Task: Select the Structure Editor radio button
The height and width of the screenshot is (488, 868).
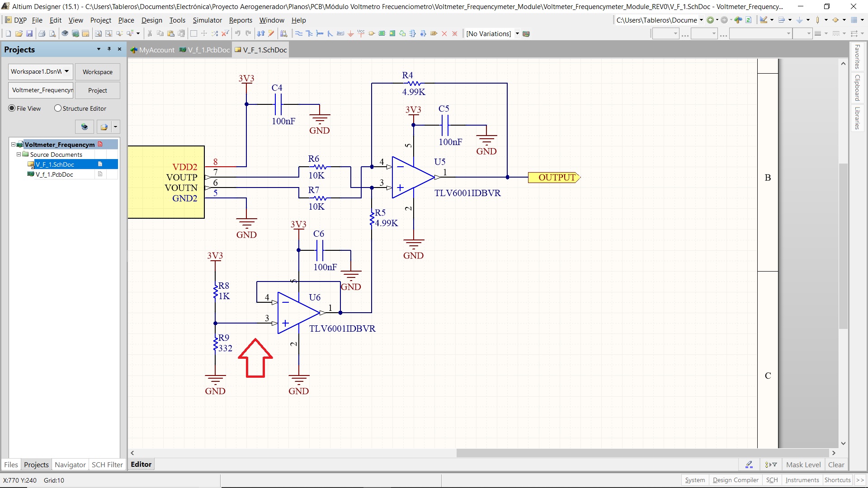Action: [x=58, y=108]
